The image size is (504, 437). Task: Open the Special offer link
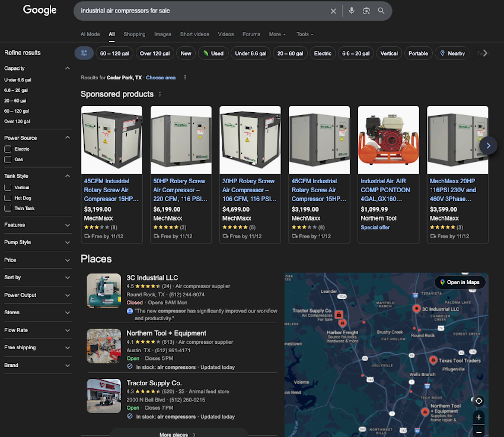pos(375,227)
